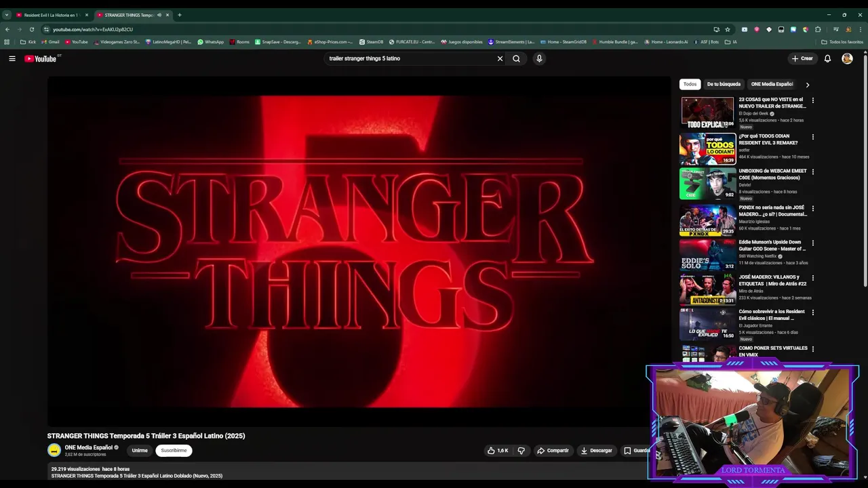Clear the YouTube search box text

(x=500, y=58)
